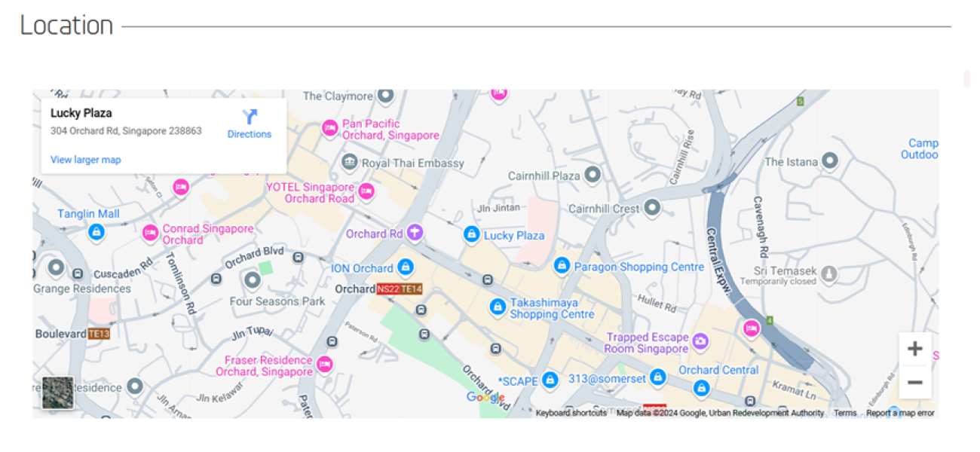The image size is (980, 452).
Task: Select the Orchard Rd church pin
Action: pyautogui.click(x=415, y=233)
